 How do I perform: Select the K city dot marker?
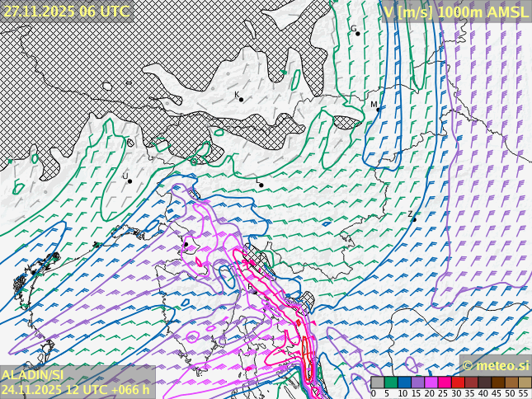[241, 99]
